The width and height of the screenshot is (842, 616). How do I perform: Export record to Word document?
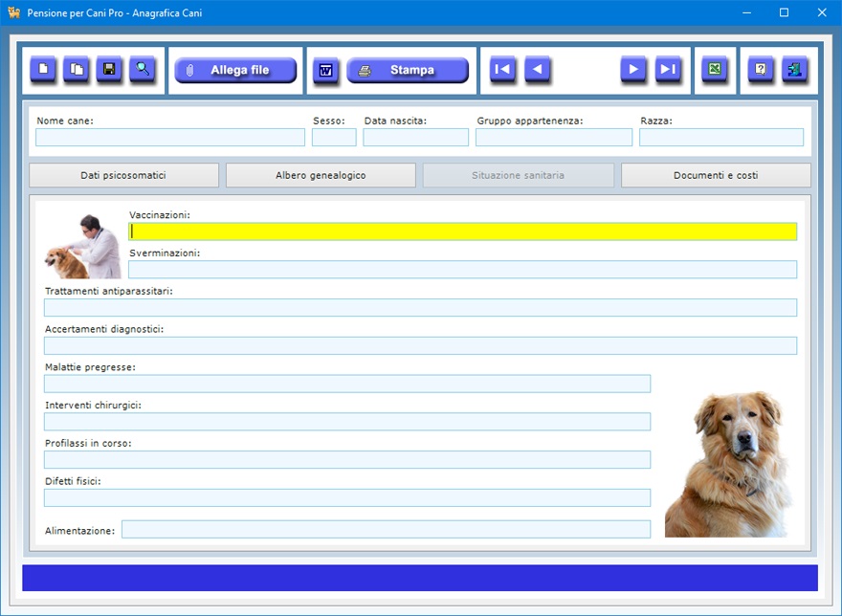325,71
